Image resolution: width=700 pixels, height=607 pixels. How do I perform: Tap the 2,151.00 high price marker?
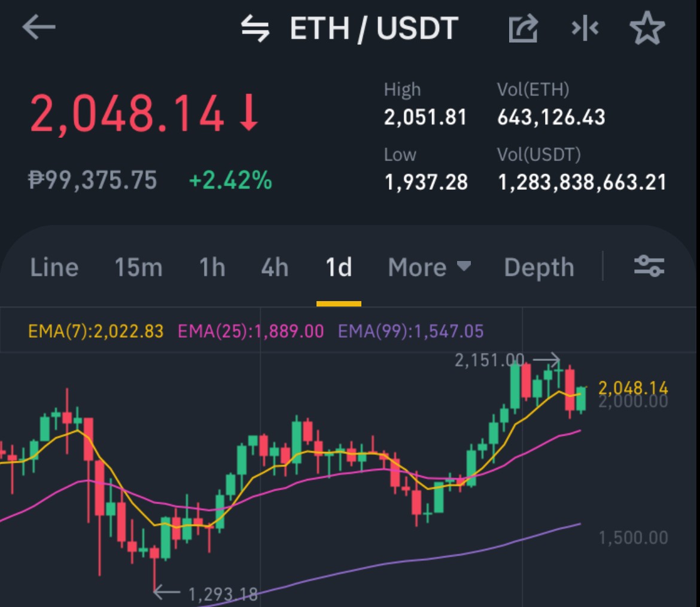coord(489,360)
